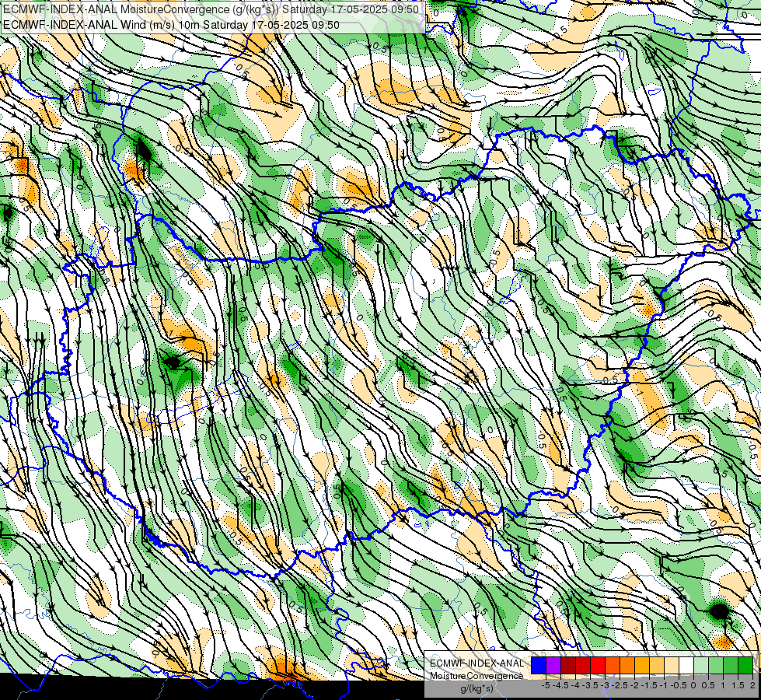Click the -5 legend tick value
Viewport: 761px width, 700px height.
546,685
